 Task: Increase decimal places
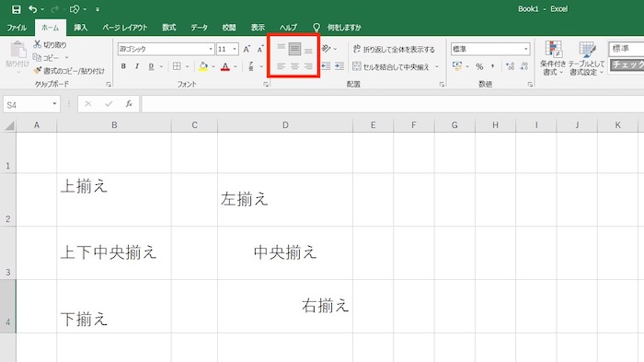tap(510, 66)
